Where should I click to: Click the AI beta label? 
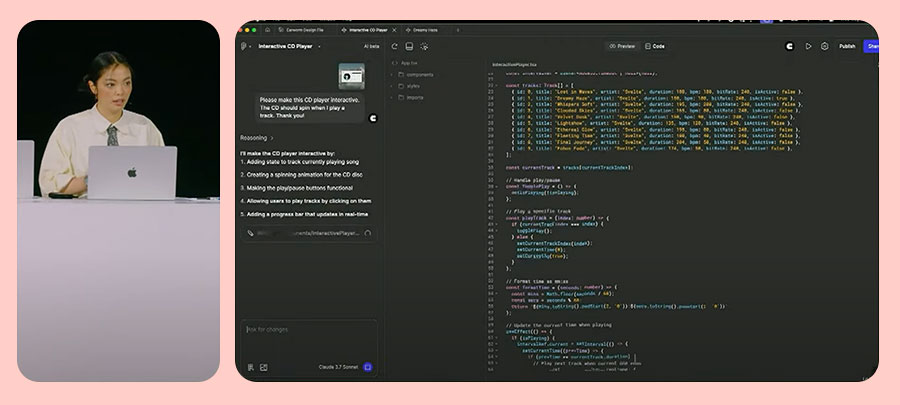click(x=371, y=46)
